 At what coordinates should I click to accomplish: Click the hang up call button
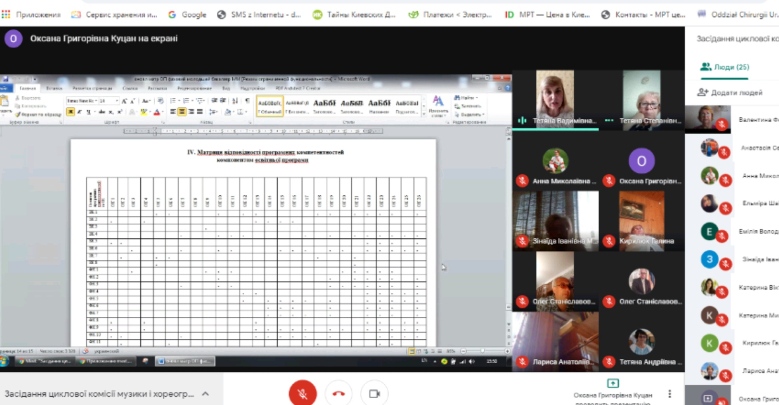pos(338,394)
